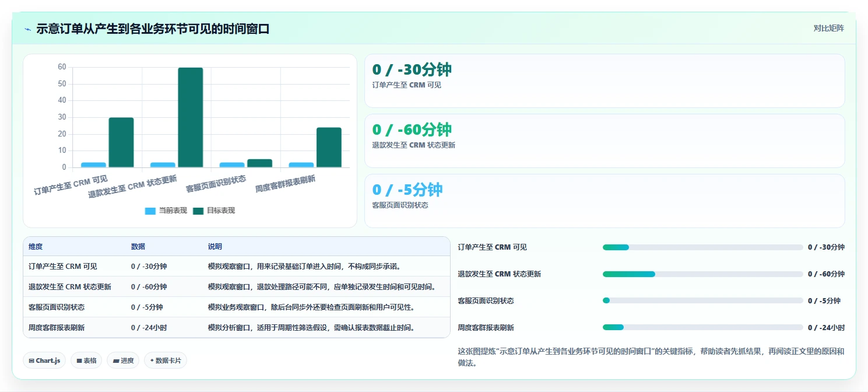Click the 数据 table column header

[x=138, y=247]
